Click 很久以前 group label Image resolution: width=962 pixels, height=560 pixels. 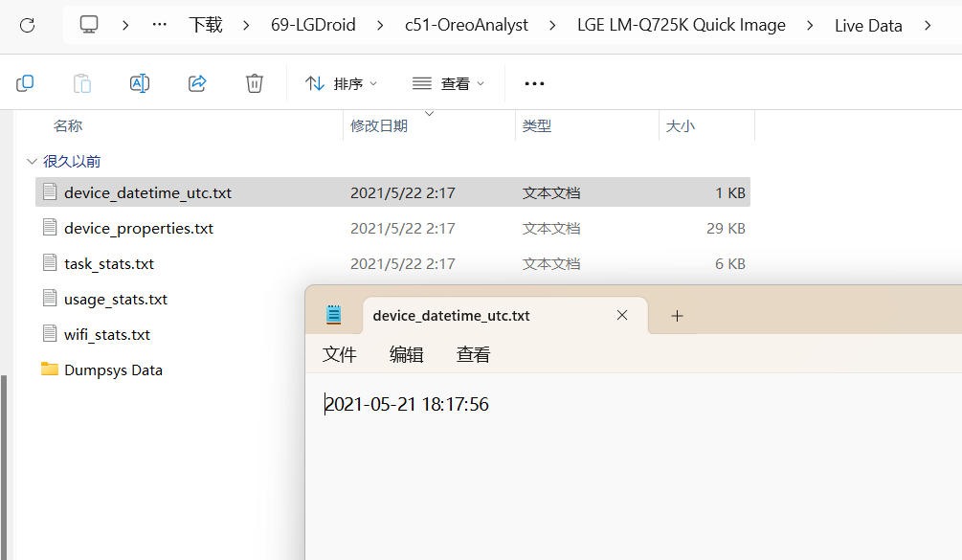tap(72, 162)
